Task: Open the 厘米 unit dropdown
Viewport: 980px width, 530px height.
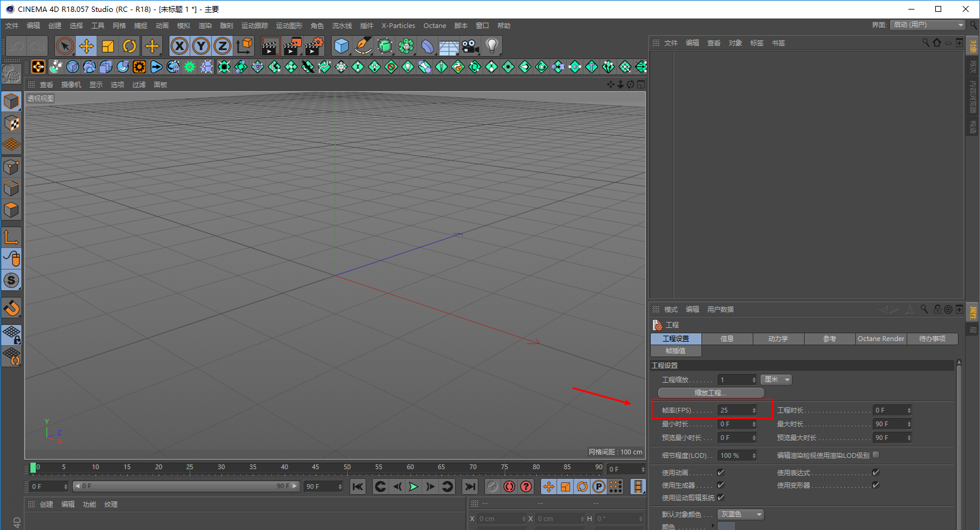Action: tap(777, 379)
